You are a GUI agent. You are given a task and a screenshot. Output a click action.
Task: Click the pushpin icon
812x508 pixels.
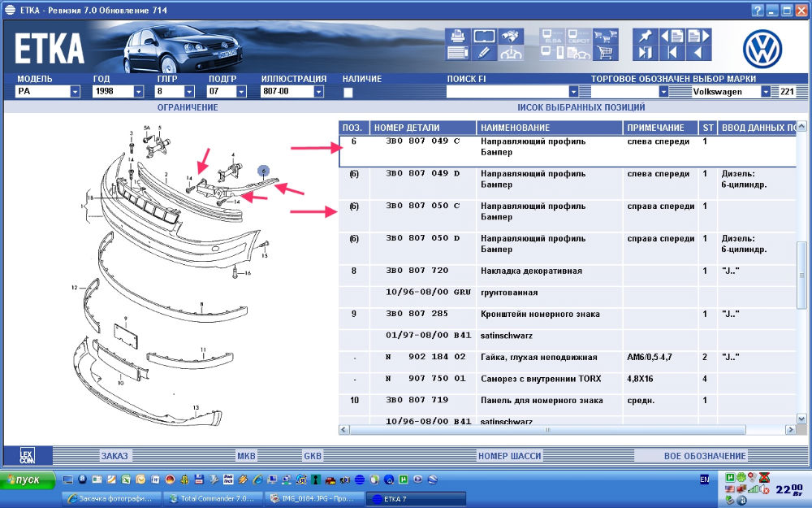tap(646, 37)
